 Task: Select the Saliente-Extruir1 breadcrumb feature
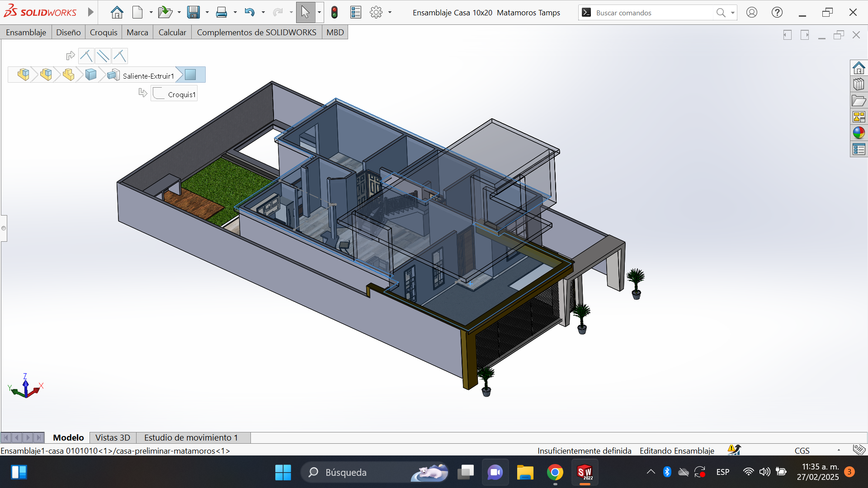point(148,76)
